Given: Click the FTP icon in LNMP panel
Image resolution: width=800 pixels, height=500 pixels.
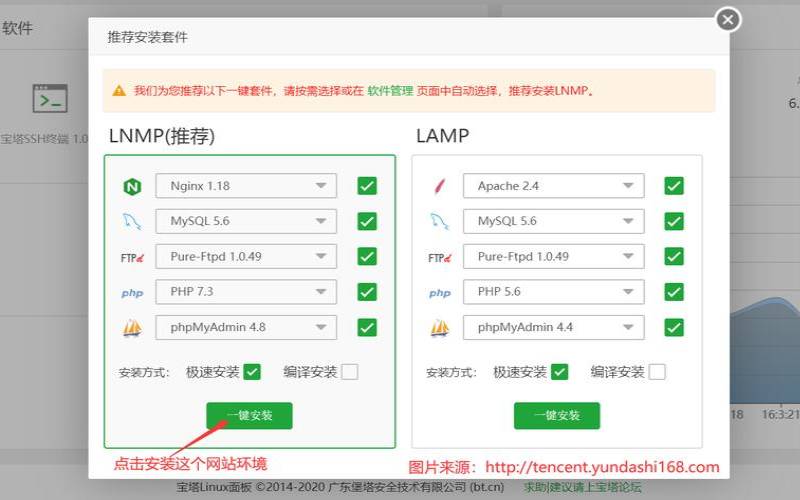Looking at the screenshot, I should click(x=132, y=258).
